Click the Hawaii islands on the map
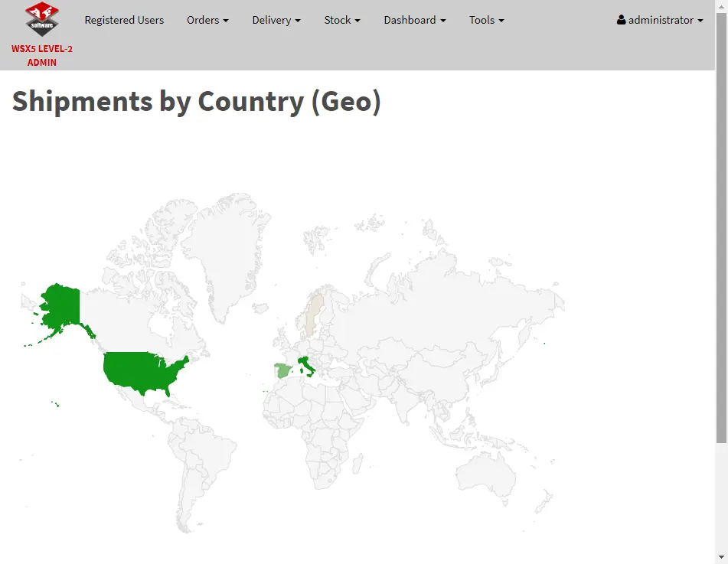This screenshot has width=728, height=564. point(55,404)
